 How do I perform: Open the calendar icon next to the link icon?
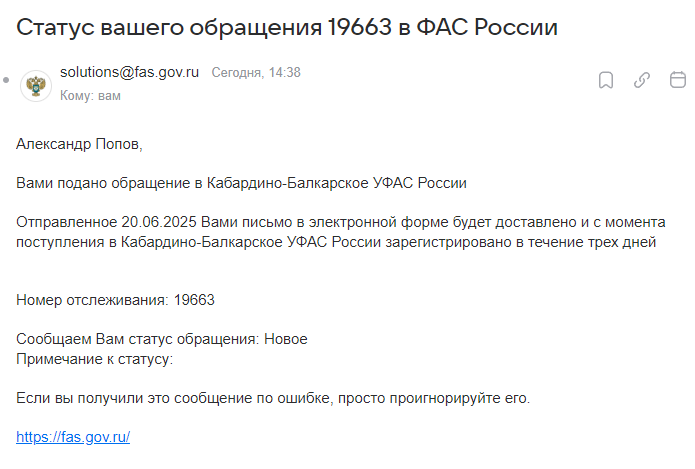[678, 80]
